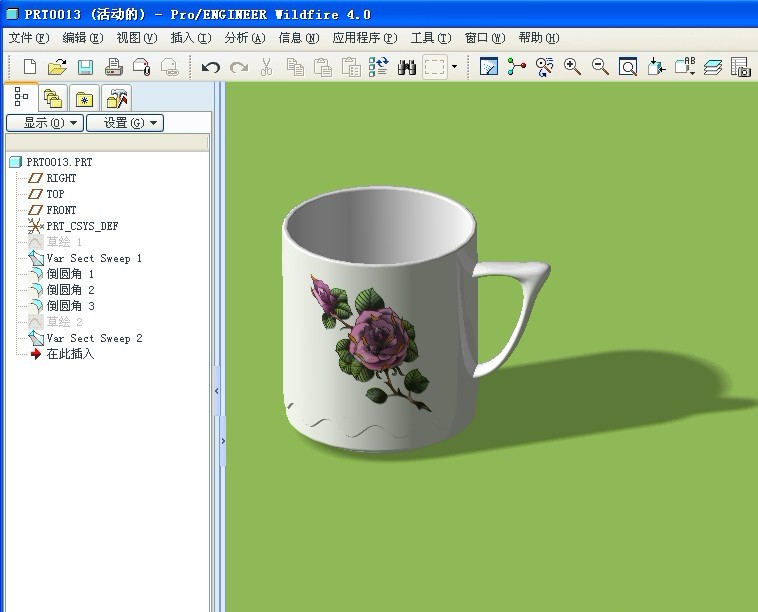Click the Zoom In magnifier
This screenshot has width=758, height=612.
pyautogui.click(x=572, y=66)
